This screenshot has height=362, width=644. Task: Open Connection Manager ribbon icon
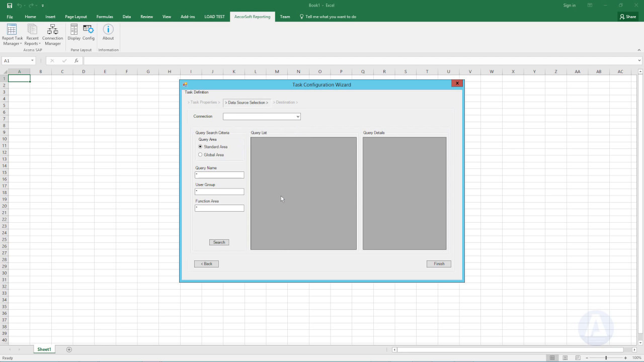[52, 35]
